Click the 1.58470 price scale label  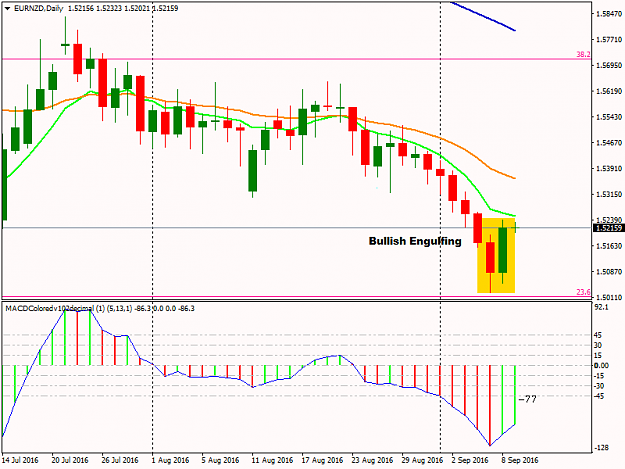[609, 14]
